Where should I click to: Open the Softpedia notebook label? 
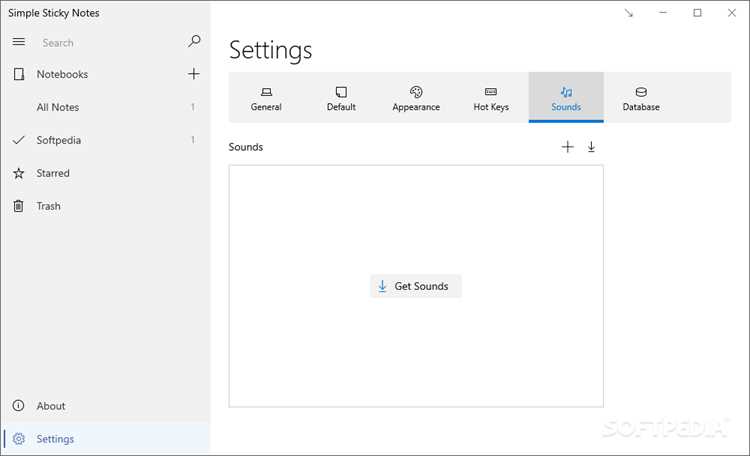tap(59, 140)
